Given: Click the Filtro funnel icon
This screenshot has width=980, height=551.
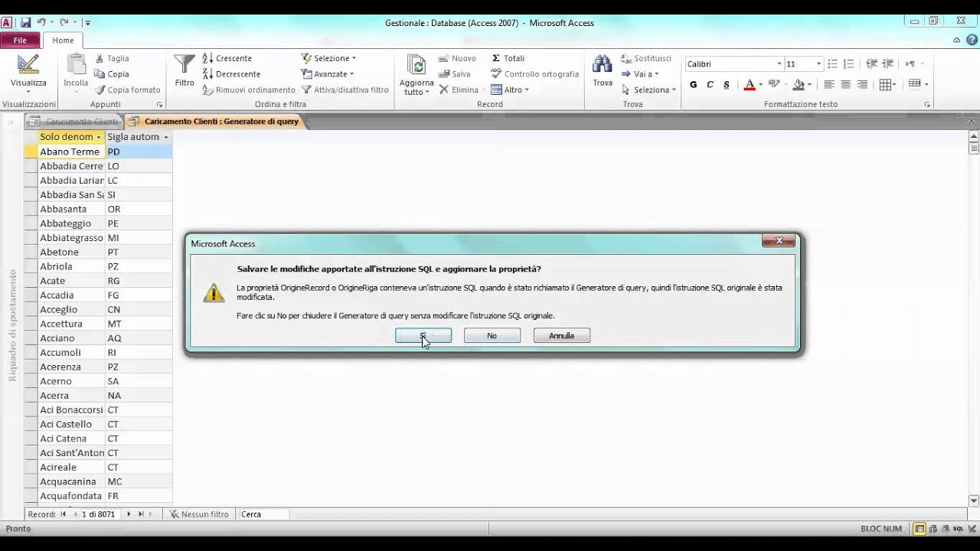Looking at the screenshot, I should [x=185, y=65].
